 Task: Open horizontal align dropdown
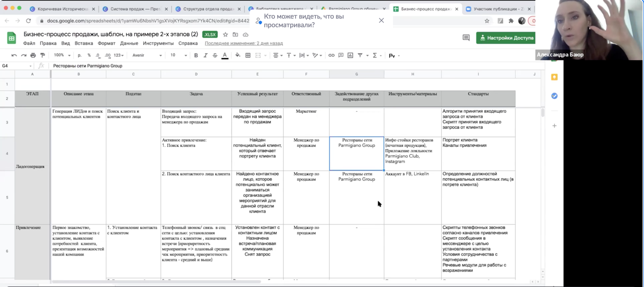click(x=278, y=56)
